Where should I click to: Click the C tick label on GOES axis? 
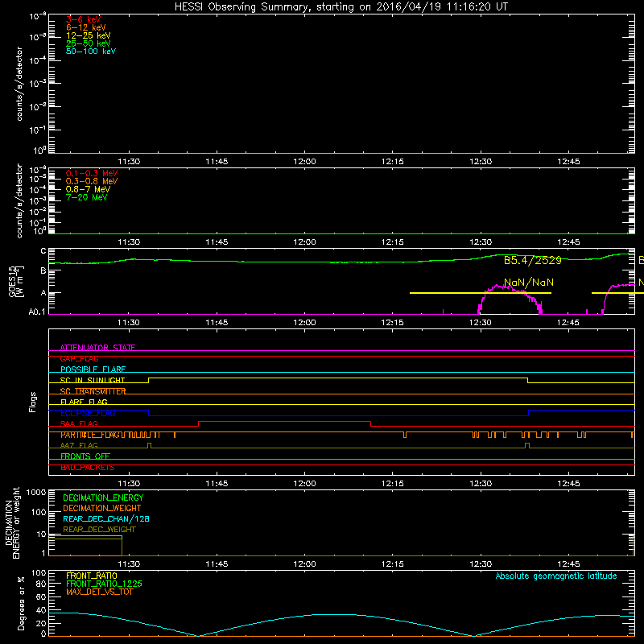[x=43, y=251]
